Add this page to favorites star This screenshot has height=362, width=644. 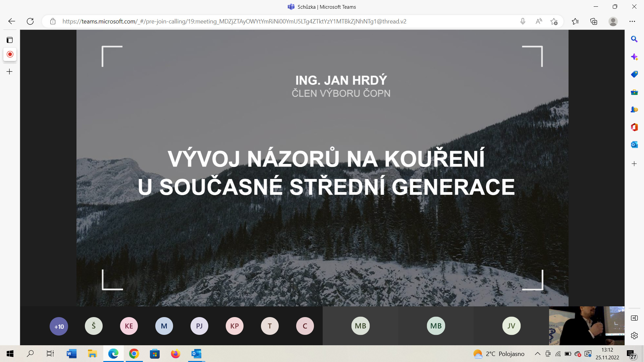click(x=554, y=21)
